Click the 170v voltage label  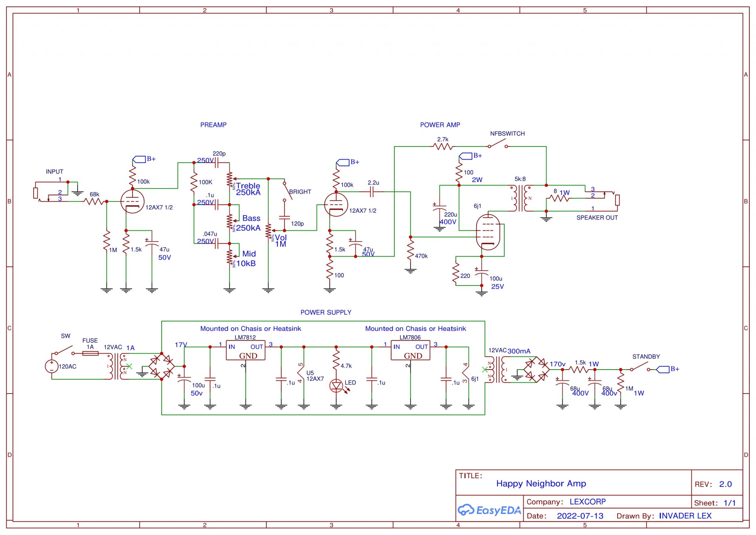tap(557, 364)
